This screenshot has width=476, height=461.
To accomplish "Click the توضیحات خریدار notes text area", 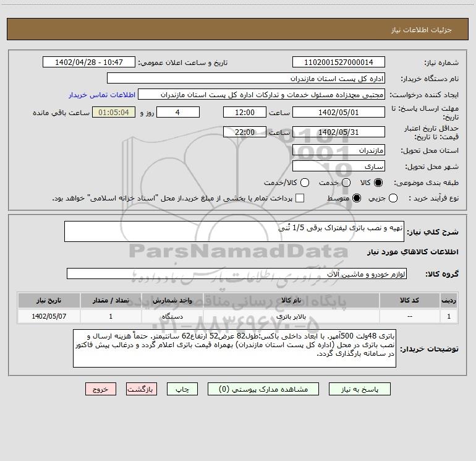I will (234, 348).
